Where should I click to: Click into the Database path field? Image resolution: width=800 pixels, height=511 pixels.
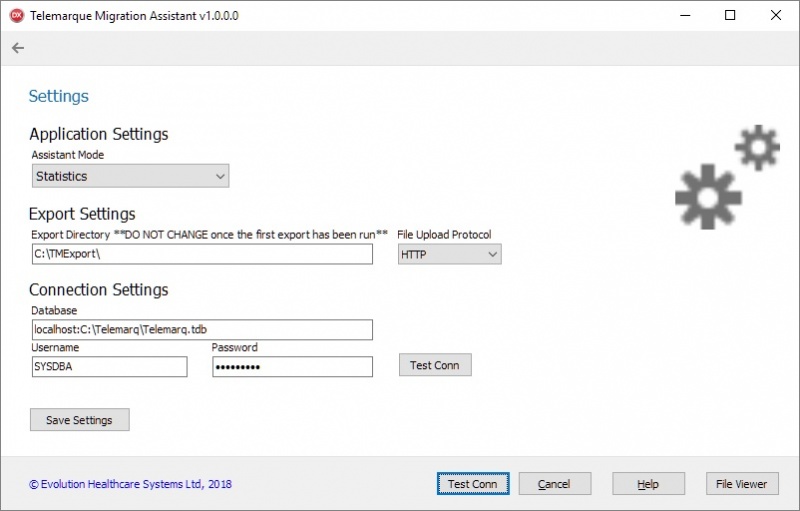tap(202, 329)
